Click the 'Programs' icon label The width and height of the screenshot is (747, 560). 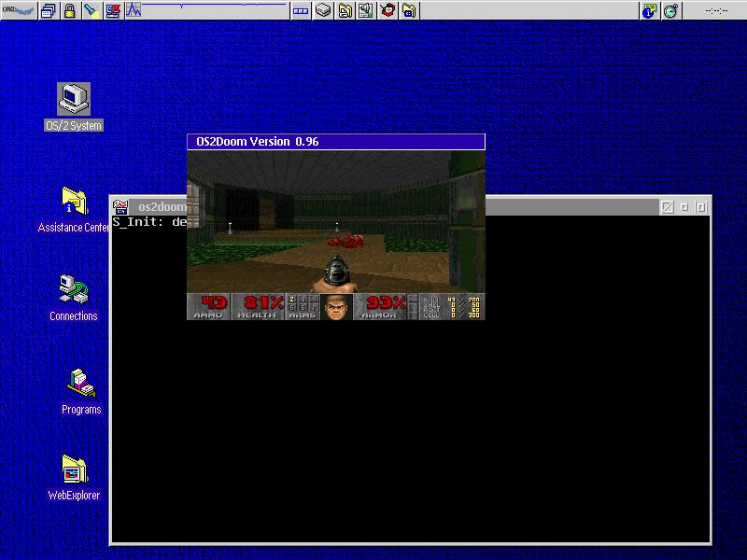81,410
